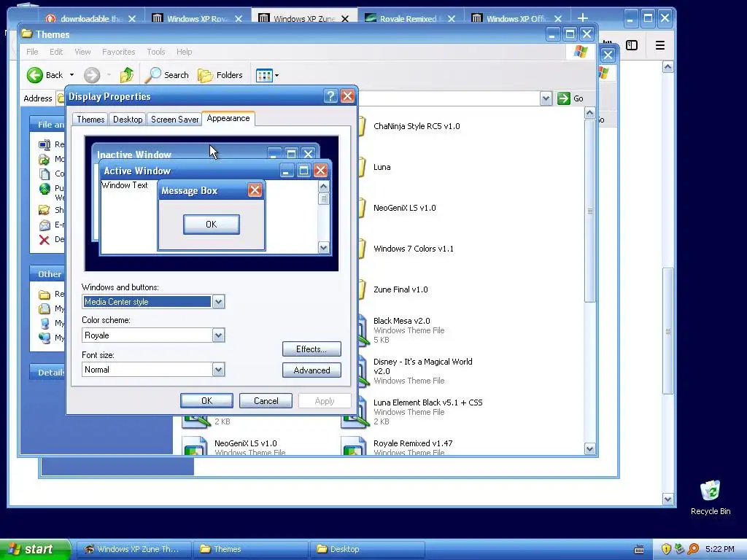Open the Help menu in Themes window
Screen dimensions: 747x560
click(185, 52)
